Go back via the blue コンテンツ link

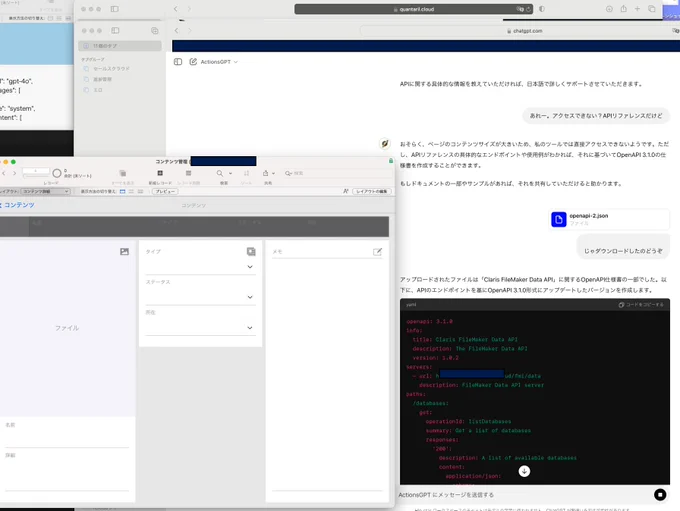17,205
